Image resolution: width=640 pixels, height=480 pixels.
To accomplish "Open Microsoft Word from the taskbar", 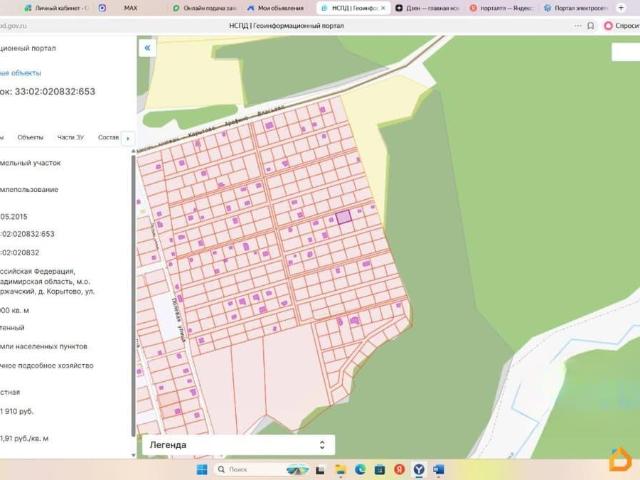I will [439, 469].
